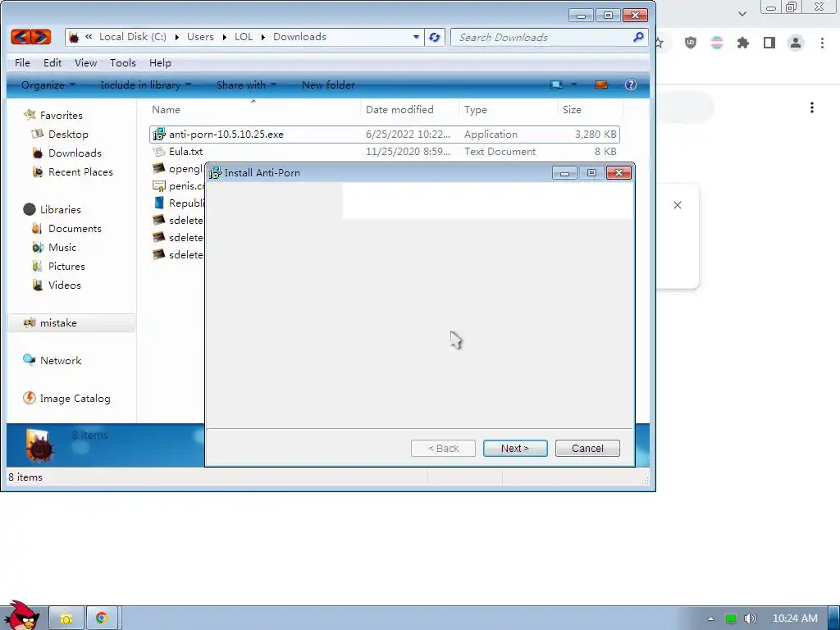Click the Downloads segment in the address bar
Viewport: 840px width, 630px height.
click(x=299, y=37)
